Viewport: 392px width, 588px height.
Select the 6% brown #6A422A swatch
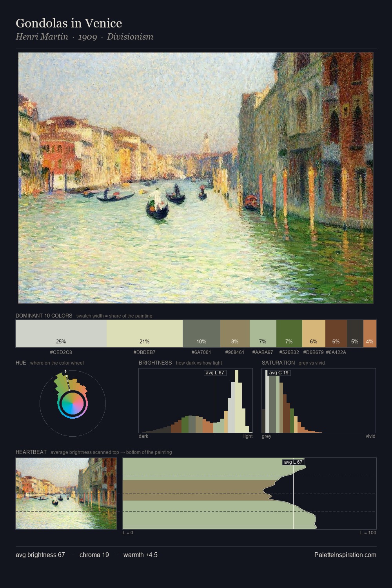pos(336,334)
